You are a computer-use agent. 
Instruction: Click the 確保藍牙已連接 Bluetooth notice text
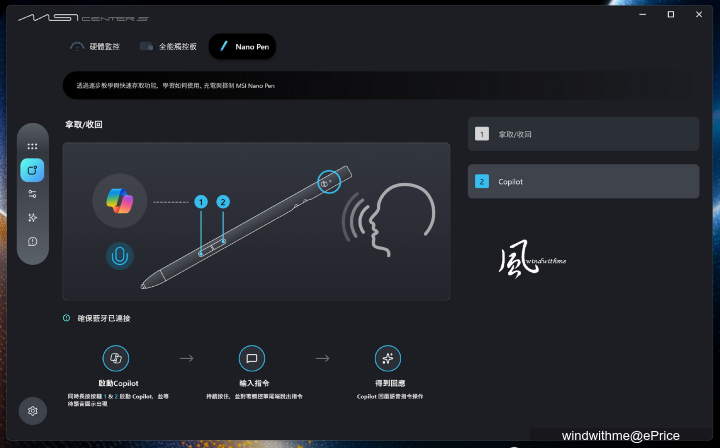[x=104, y=319]
